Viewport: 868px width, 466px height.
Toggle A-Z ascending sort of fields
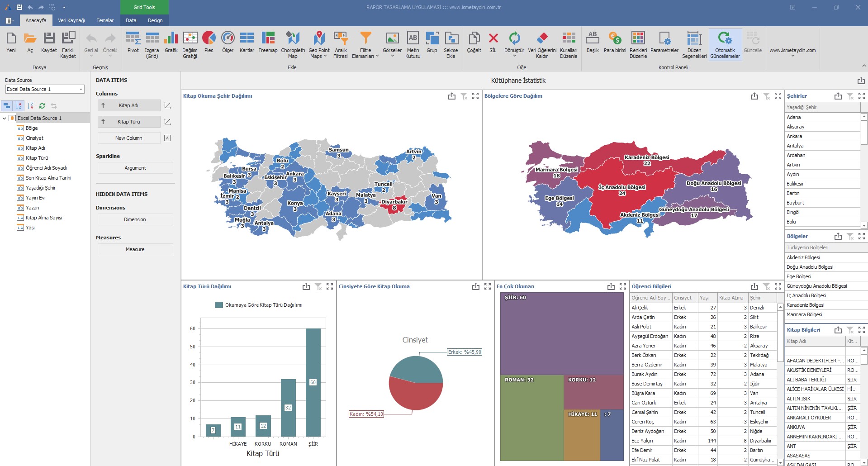pos(19,106)
